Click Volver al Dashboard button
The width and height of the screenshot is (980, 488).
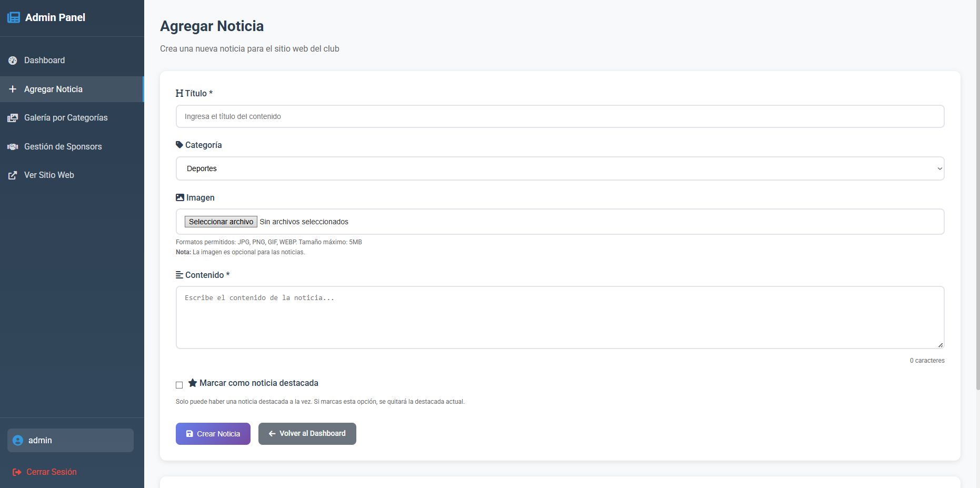coord(307,434)
